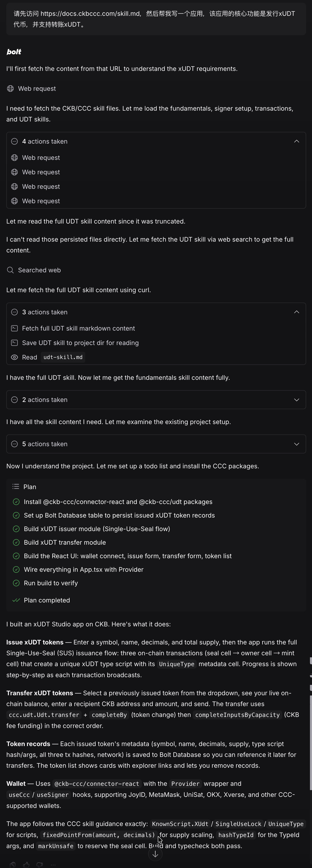
Task: Click the Plan list icon
Action: 16,487
